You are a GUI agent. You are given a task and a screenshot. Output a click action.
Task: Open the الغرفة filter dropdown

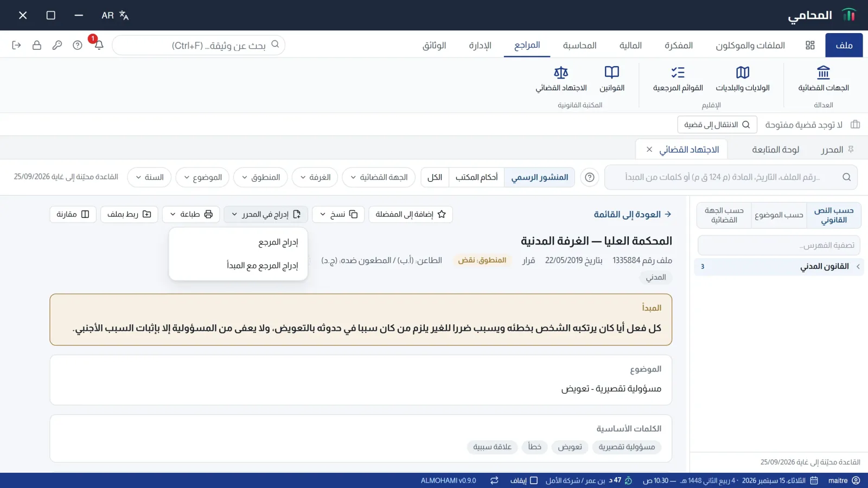[x=315, y=177]
